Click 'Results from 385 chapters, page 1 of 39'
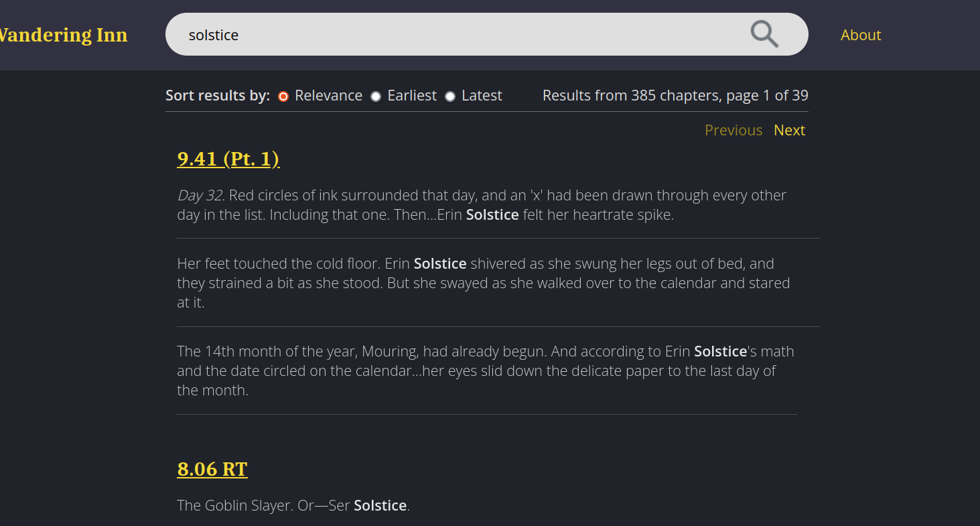The image size is (980, 526). [x=675, y=96]
